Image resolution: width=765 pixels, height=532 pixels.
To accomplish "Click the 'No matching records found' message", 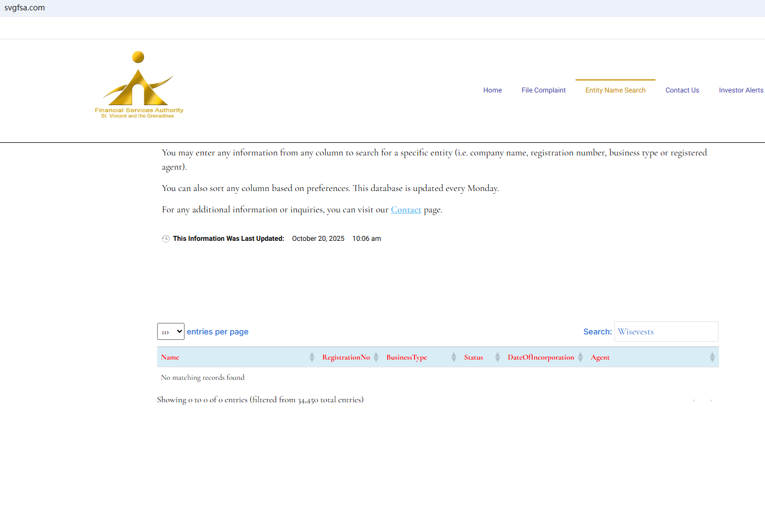I will click(203, 378).
